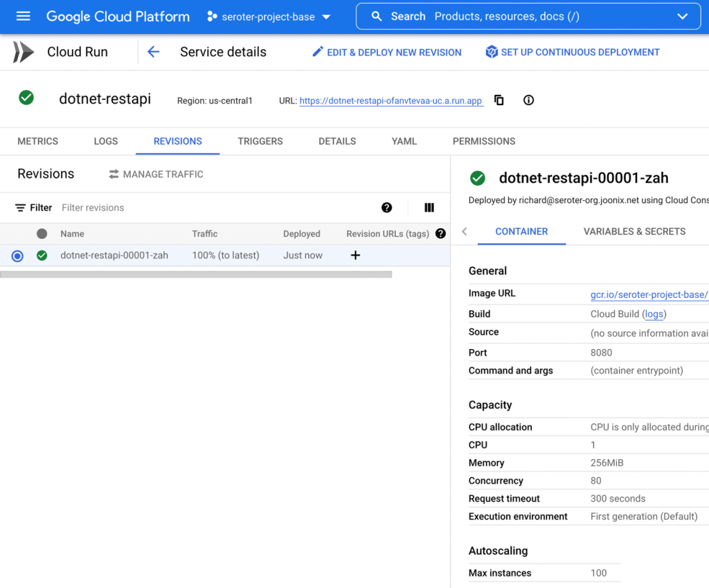Select the dotnet-restapi-00001-zah revision radio button
The image size is (709, 588).
(17, 256)
